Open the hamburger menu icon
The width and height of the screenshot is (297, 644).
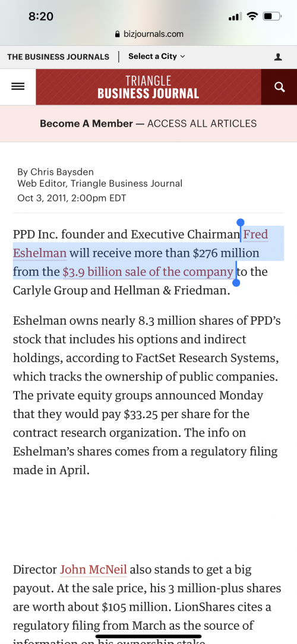[x=18, y=87]
